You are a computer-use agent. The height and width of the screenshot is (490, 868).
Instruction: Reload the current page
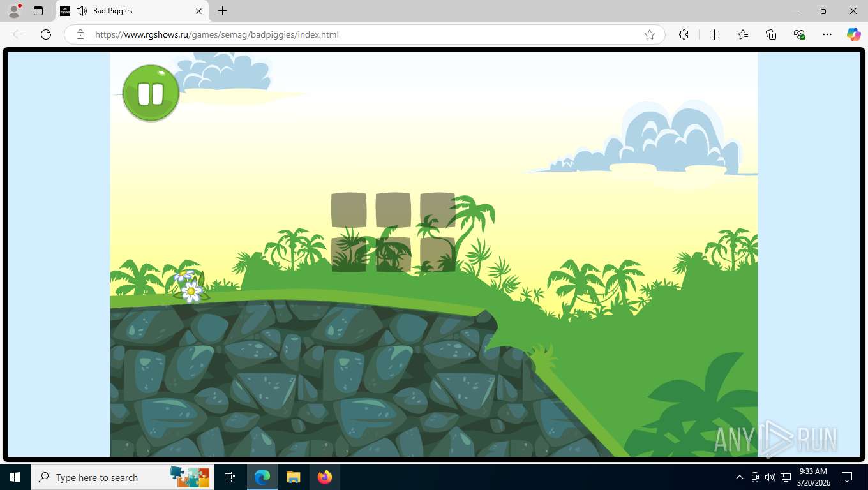tap(46, 34)
